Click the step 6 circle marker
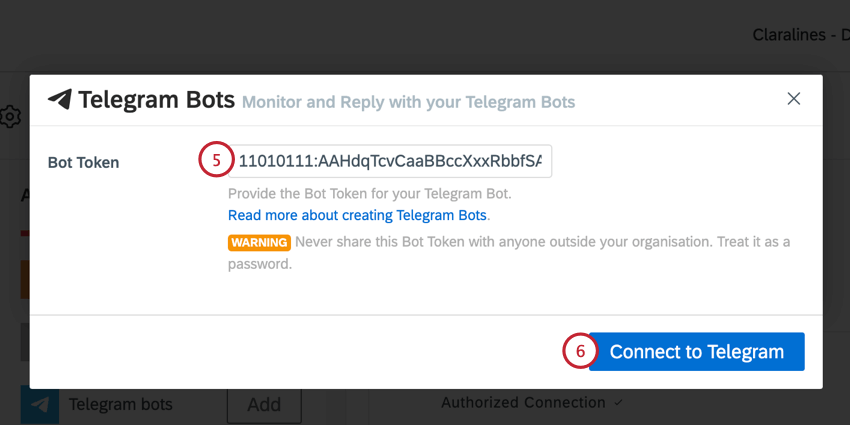Image resolution: width=850 pixels, height=425 pixels. pos(580,352)
